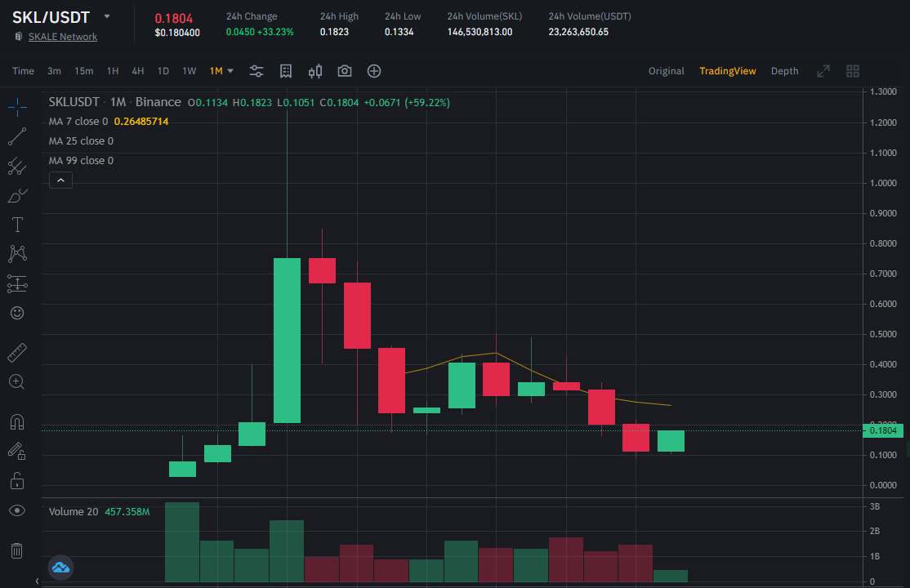Click the SKALE Network document icon

[x=19, y=37]
